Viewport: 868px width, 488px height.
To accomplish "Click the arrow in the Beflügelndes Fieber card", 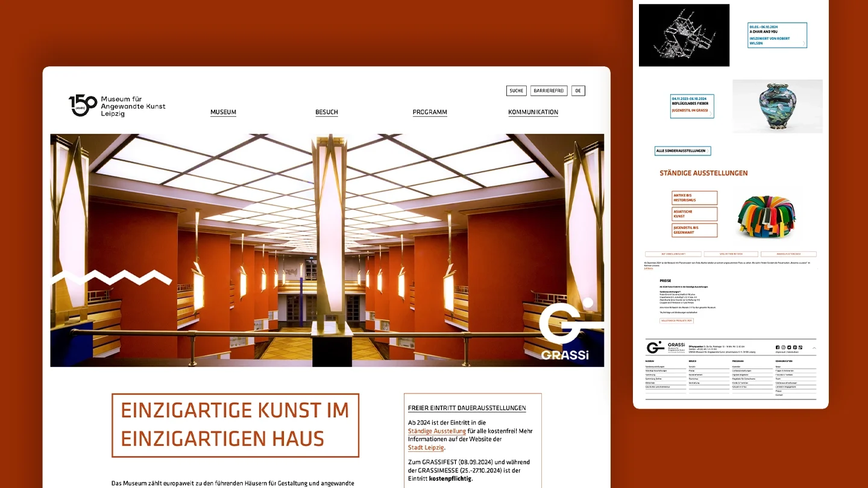I will (x=711, y=113).
